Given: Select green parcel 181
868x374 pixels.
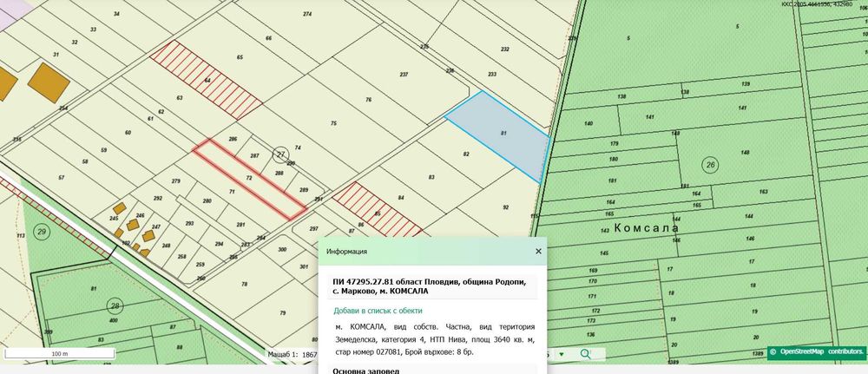Looking at the screenshot, I should pos(612,180).
